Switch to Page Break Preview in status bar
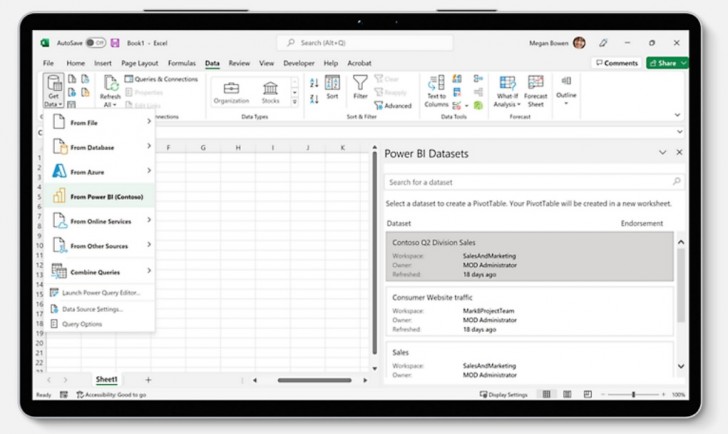The height and width of the screenshot is (434, 728). click(587, 394)
